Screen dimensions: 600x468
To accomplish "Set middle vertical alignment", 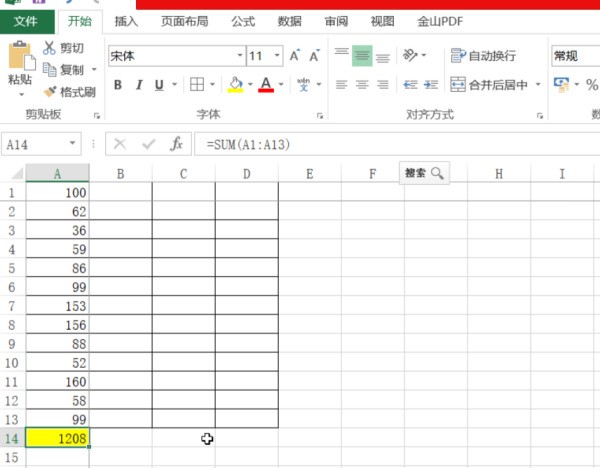I will [x=362, y=55].
